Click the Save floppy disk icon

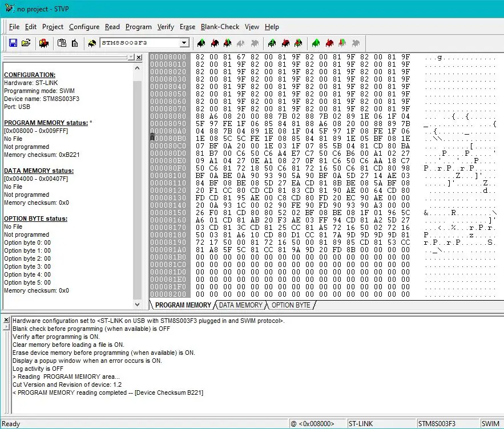pyautogui.click(x=13, y=43)
